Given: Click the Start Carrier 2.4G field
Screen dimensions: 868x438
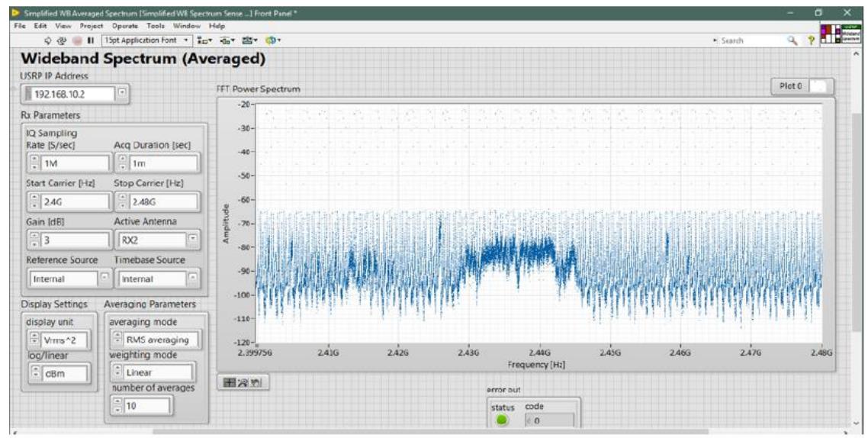Looking at the screenshot, I should pos(75,202).
